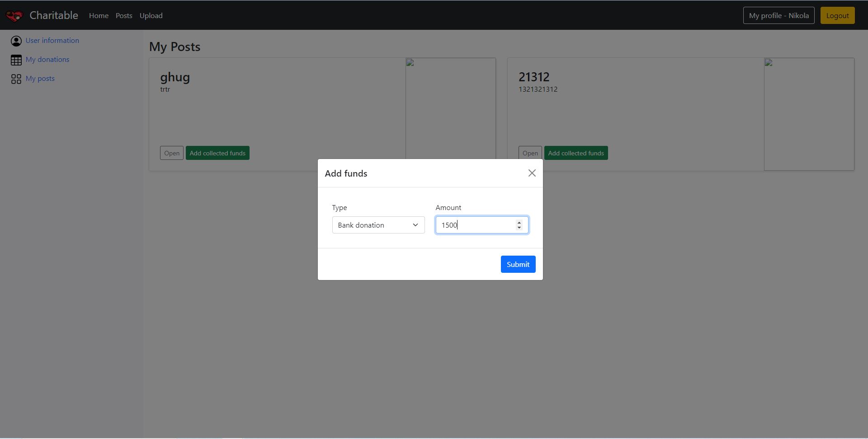Click the broken image in ghug post

click(x=410, y=63)
